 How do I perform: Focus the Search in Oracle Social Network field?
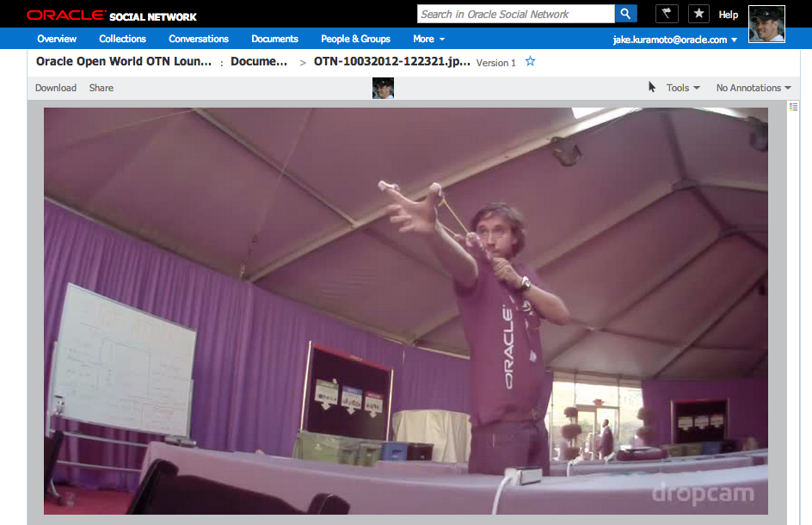[x=515, y=14]
